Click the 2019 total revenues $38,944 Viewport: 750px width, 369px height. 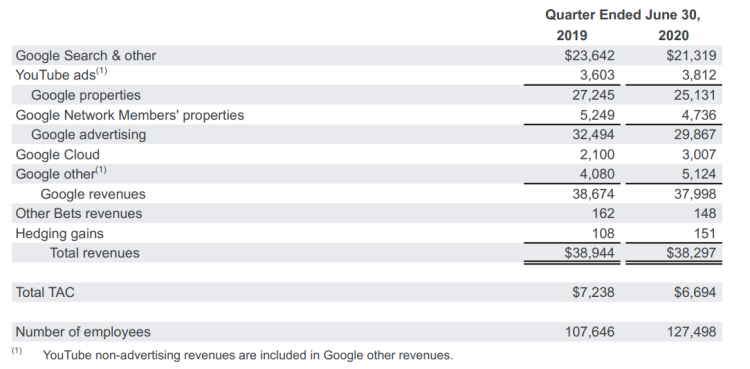coord(590,253)
